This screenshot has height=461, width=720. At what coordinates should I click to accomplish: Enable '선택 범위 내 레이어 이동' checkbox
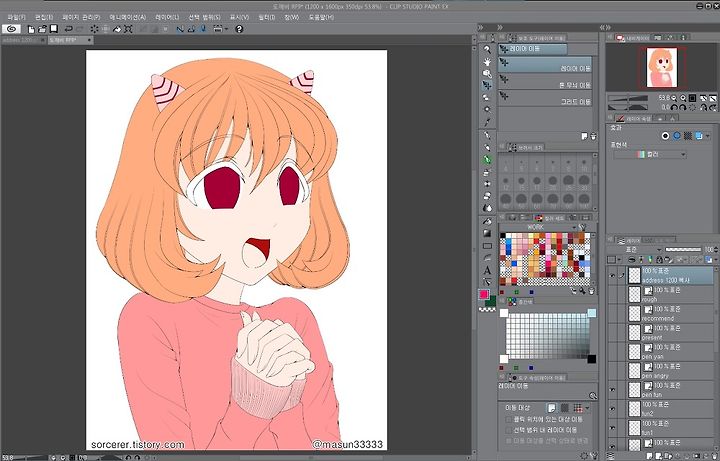pyautogui.click(x=508, y=430)
